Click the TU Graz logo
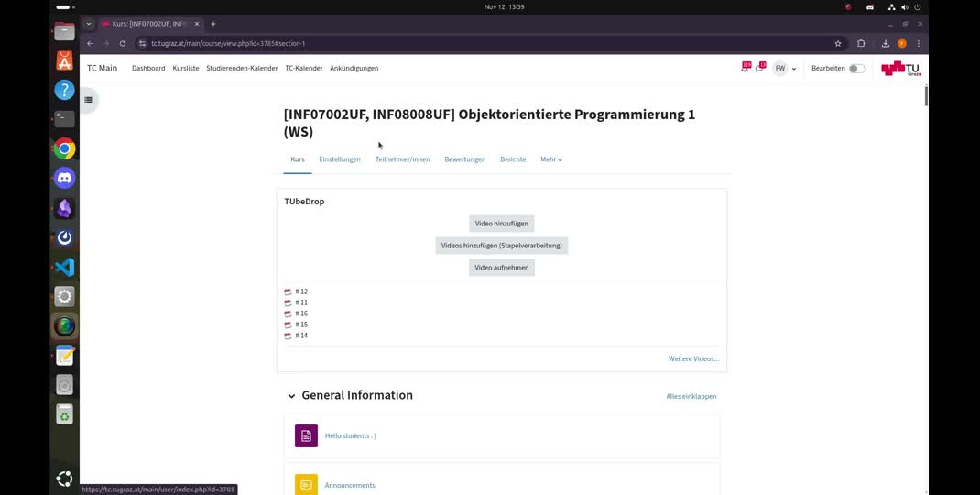The width and height of the screenshot is (980, 495). point(900,68)
